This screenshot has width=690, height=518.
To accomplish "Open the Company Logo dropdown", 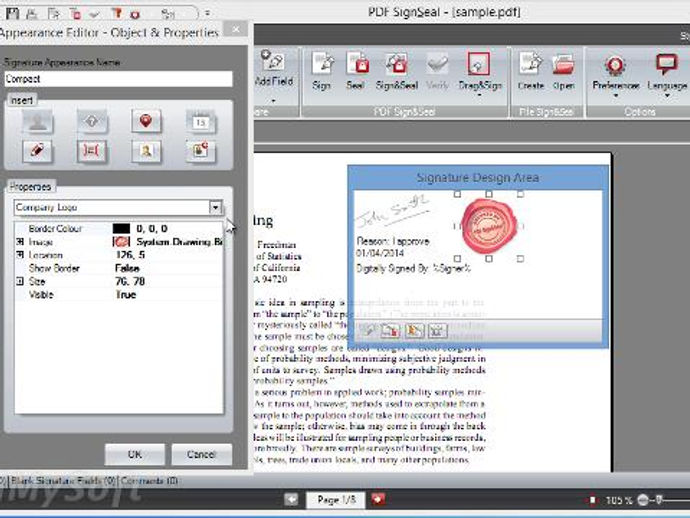I will click(215, 207).
